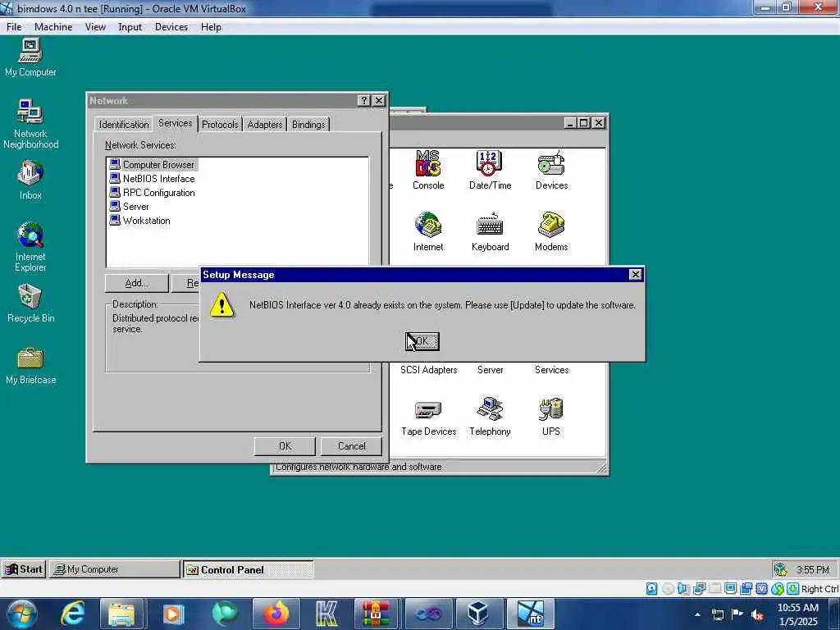Click the NT Start button
This screenshot has width=840, height=630.
pos(24,569)
